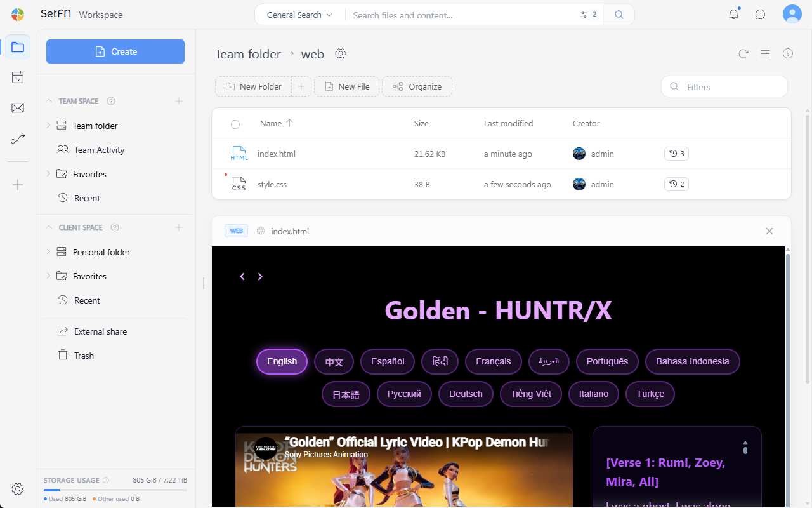
Task: Focus the Filters input field
Action: point(724,87)
